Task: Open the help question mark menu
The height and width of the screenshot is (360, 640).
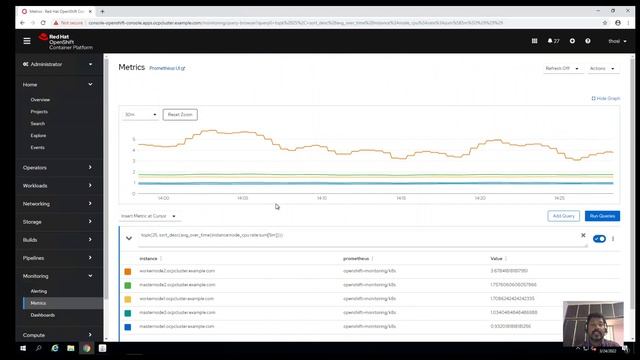Action: (x=588, y=41)
